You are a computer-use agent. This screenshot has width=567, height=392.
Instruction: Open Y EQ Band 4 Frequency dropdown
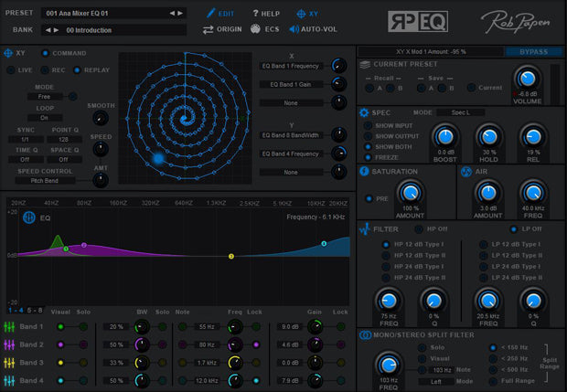click(291, 154)
